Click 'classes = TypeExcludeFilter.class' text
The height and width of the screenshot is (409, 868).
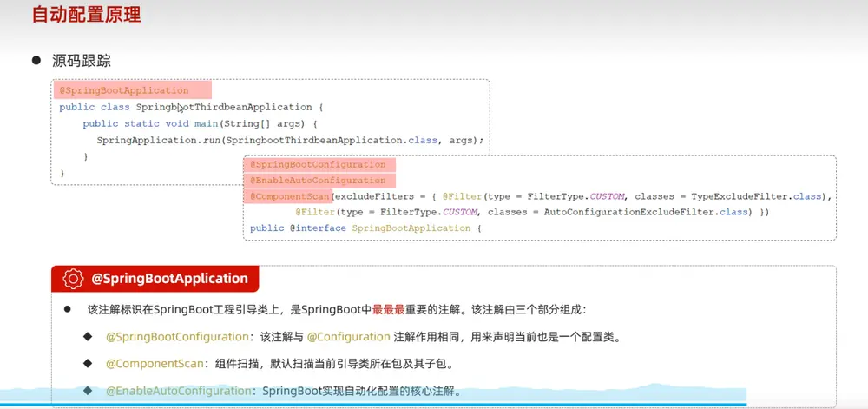[730, 196]
